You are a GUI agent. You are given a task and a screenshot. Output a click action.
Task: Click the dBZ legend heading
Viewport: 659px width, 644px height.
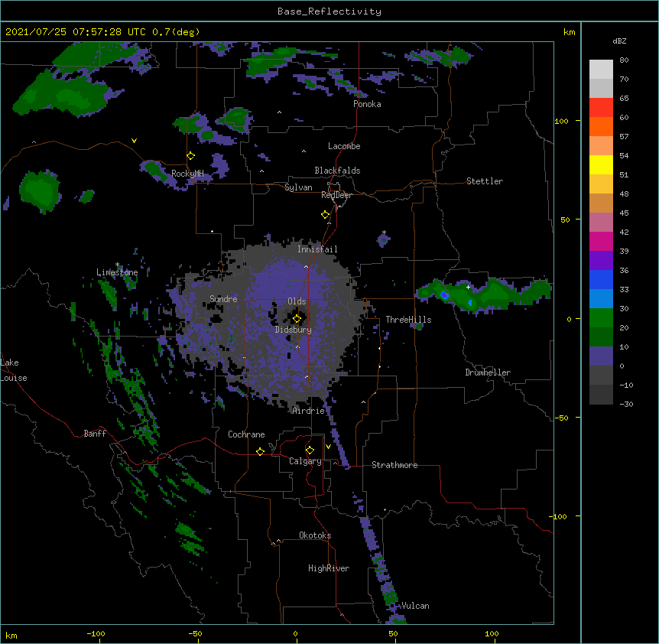(x=619, y=41)
